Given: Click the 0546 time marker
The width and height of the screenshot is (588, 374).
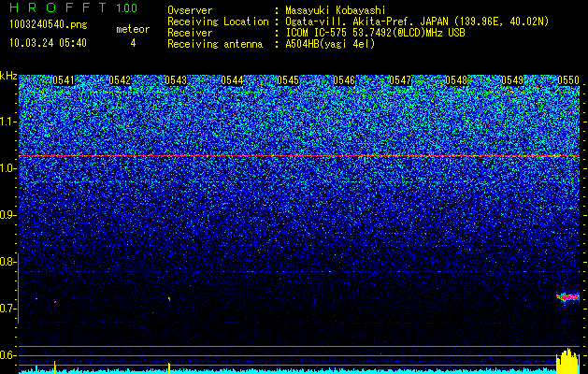Looking at the screenshot, I should (x=344, y=80).
